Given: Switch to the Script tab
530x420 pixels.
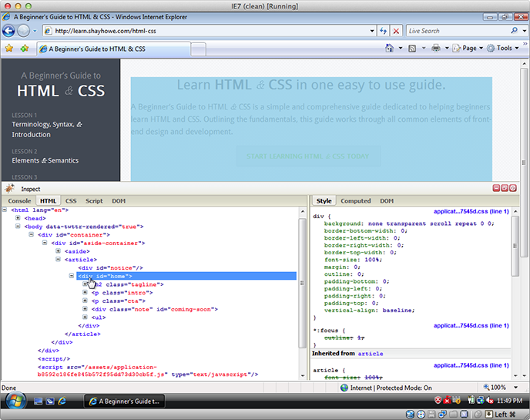Looking at the screenshot, I should (x=94, y=201).
